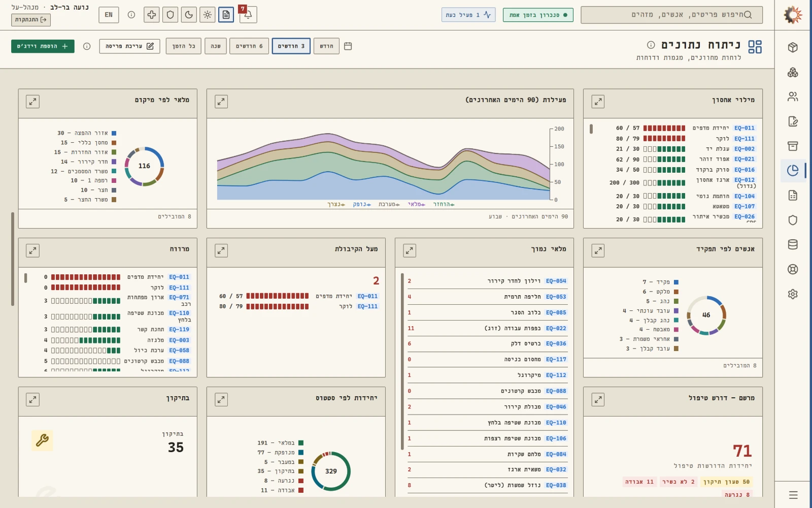The image size is (812, 508).
Task: Click the document icon button in top toolbar
Action: pyautogui.click(x=226, y=15)
